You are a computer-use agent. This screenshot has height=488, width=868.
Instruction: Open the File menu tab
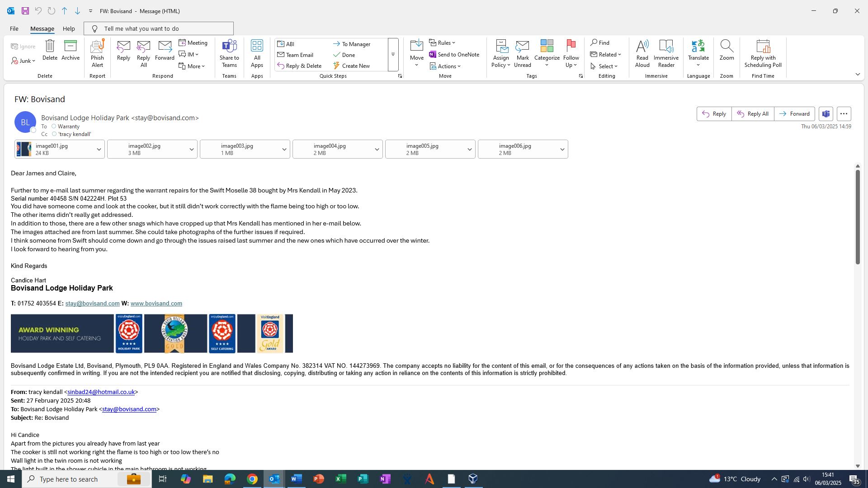pos(14,28)
